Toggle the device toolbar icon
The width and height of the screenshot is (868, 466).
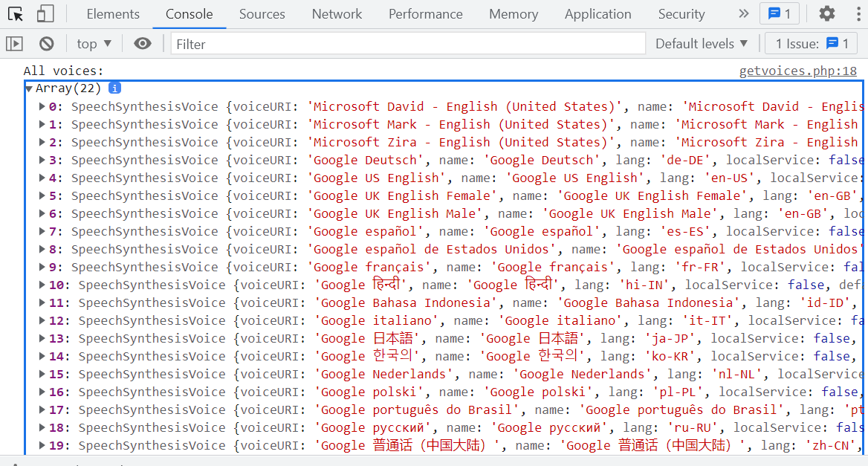pos(45,14)
